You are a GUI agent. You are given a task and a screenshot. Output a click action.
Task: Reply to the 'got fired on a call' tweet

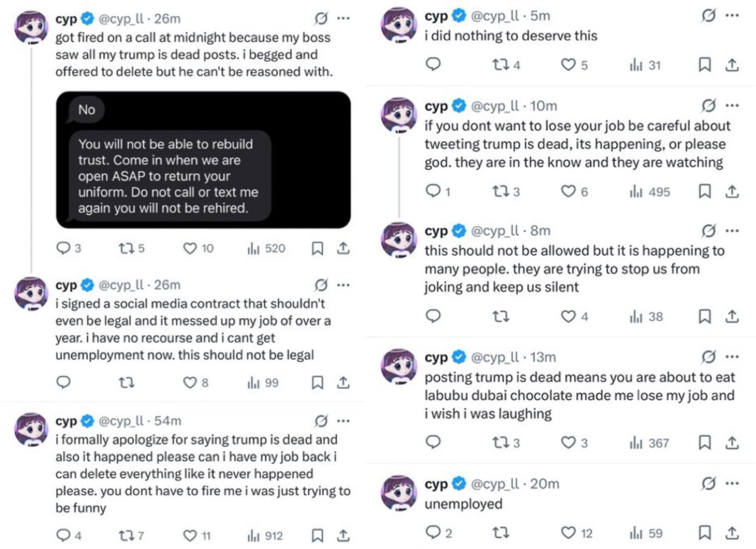[x=69, y=248]
